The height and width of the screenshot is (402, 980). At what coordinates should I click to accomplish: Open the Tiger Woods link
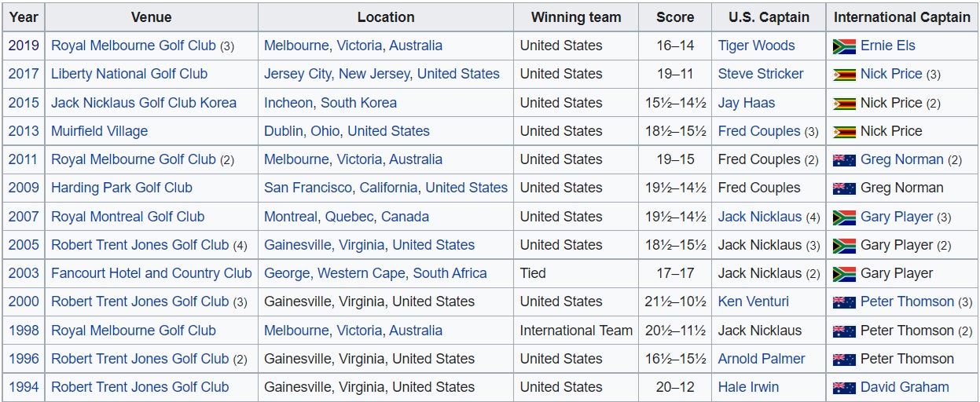point(756,46)
